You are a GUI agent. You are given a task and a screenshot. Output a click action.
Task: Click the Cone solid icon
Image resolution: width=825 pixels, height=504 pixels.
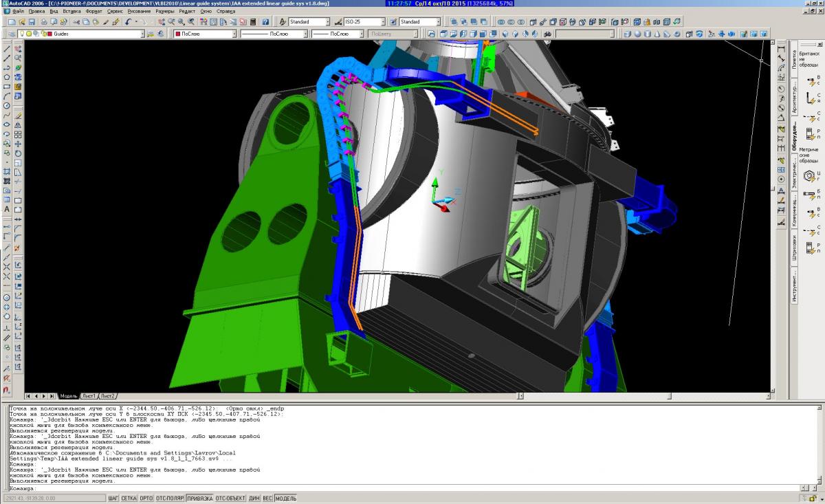point(657,34)
